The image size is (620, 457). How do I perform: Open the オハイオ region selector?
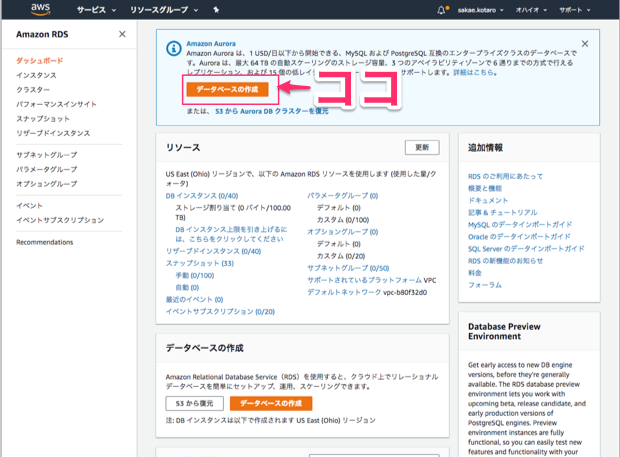[x=531, y=10]
